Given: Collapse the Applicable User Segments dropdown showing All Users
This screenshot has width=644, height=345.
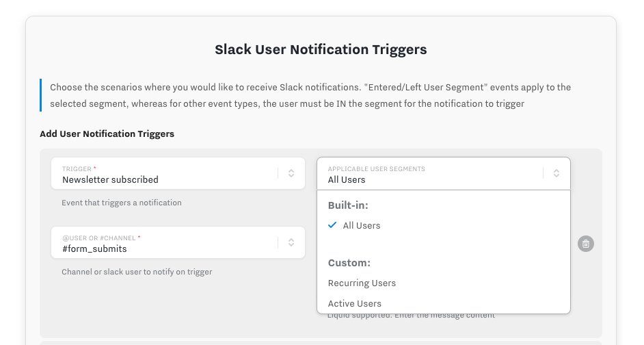Looking at the screenshot, I should (x=431, y=179).
